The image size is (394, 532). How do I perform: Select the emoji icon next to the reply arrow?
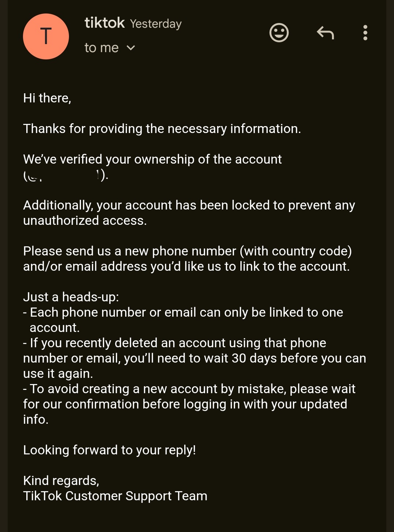(x=279, y=33)
